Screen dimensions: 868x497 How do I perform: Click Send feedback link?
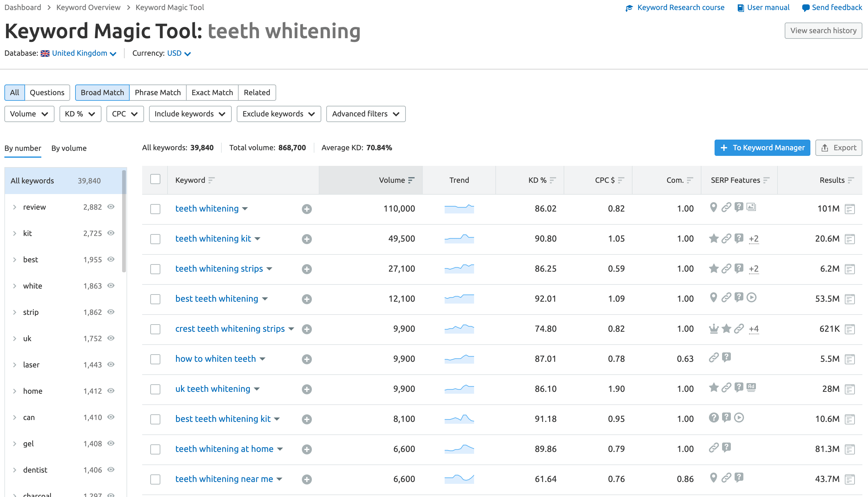click(x=832, y=7)
